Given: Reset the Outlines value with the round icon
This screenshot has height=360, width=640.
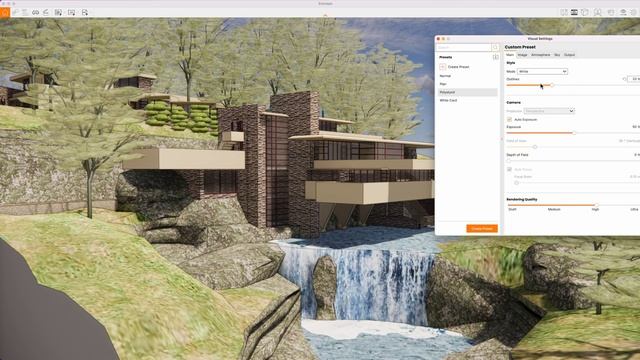Looking at the screenshot, I should [x=624, y=79].
